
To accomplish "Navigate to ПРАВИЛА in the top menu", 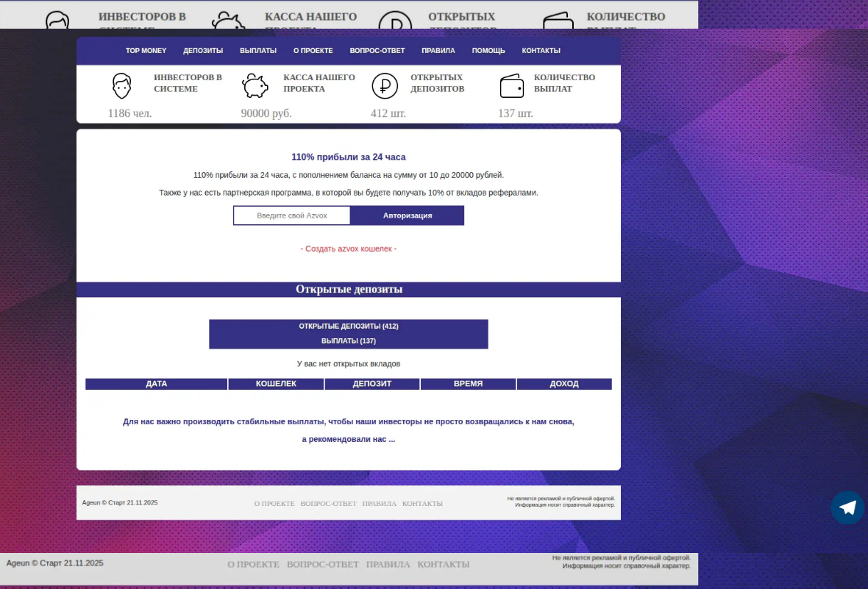I will coord(438,51).
